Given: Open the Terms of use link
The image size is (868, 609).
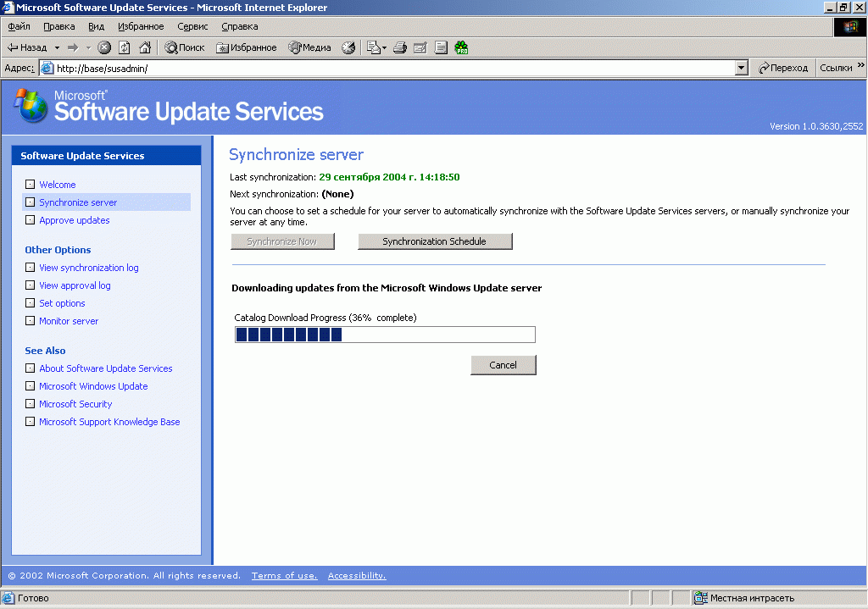Looking at the screenshot, I should (x=285, y=575).
